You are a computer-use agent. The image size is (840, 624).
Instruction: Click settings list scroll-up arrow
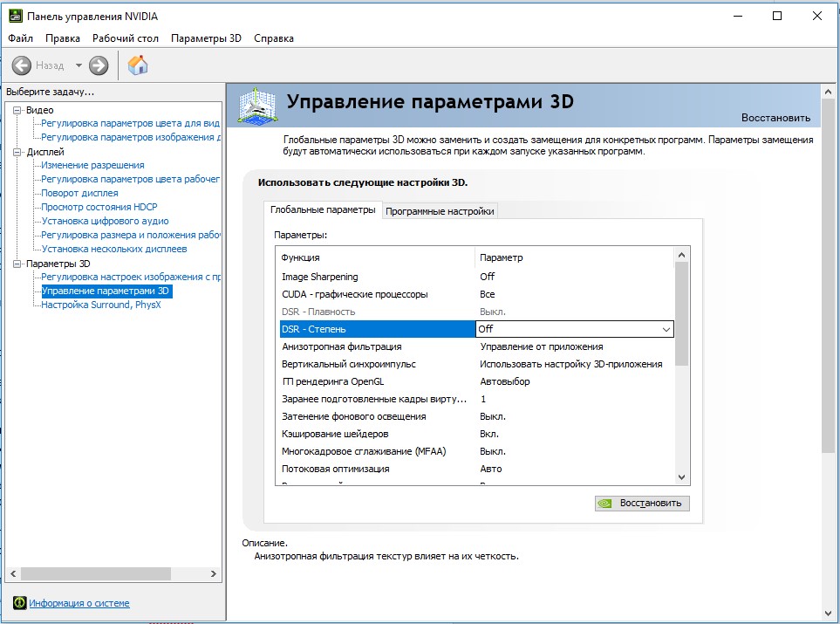[x=681, y=255]
